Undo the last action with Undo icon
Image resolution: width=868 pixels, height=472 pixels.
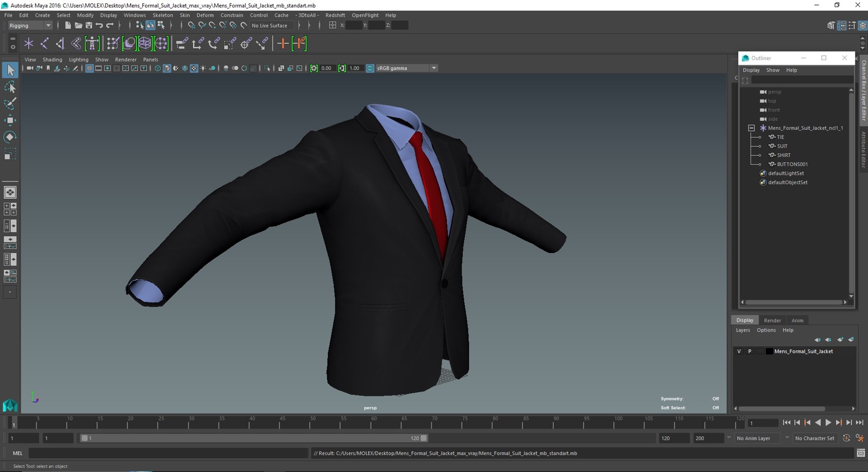click(99, 25)
